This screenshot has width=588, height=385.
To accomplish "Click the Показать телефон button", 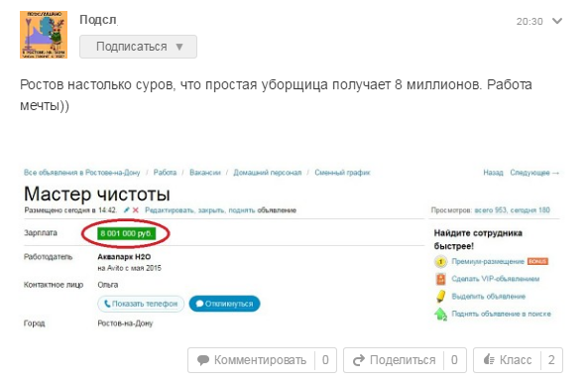I will pos(141,304).
